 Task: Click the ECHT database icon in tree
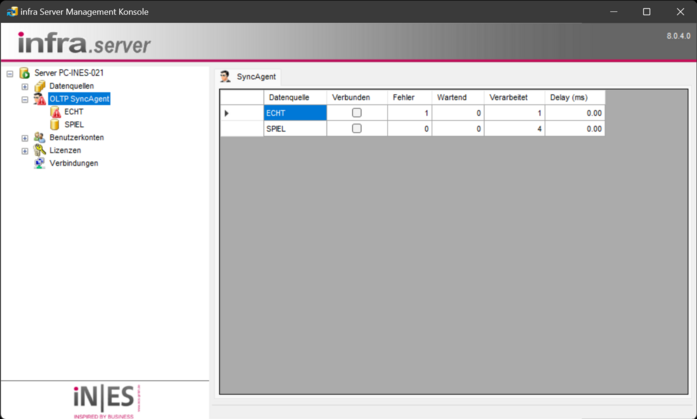[x=55, y=112]
